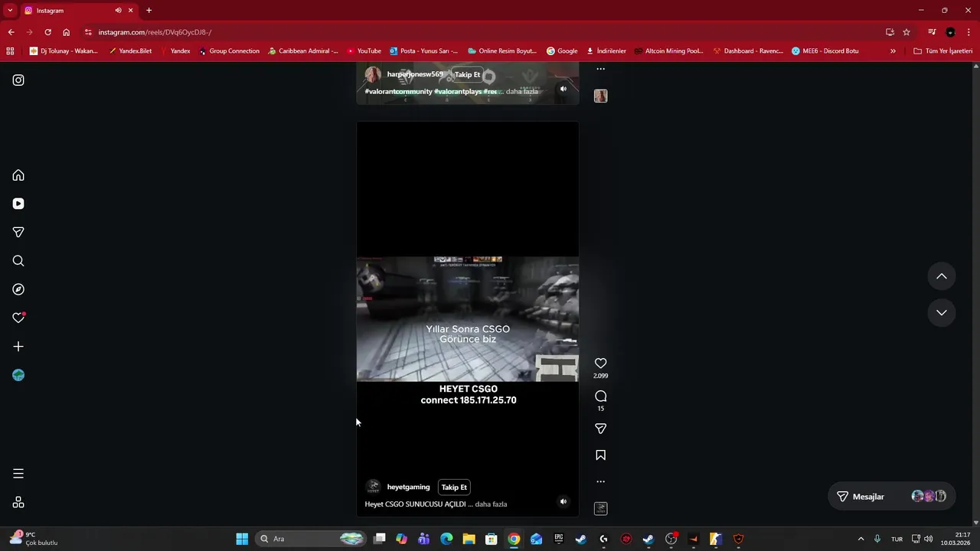Screen dimensions: 980x551
Task: Open more options for harperjonesw569 reel
Action: point(600,69)
